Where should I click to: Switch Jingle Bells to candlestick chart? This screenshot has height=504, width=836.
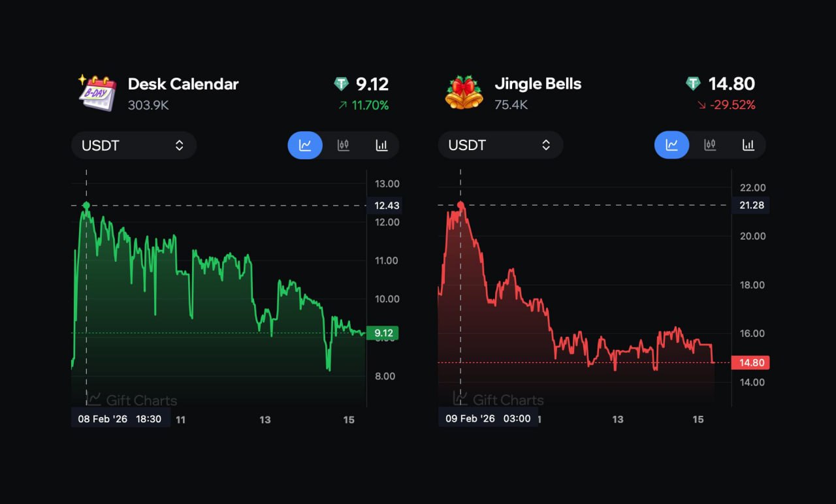[710, 146]
